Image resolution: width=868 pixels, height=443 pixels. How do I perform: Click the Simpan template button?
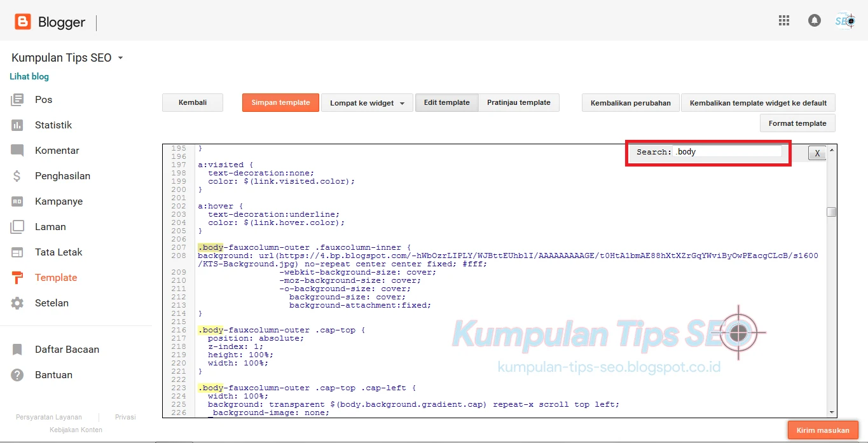[x=280, y=102]
